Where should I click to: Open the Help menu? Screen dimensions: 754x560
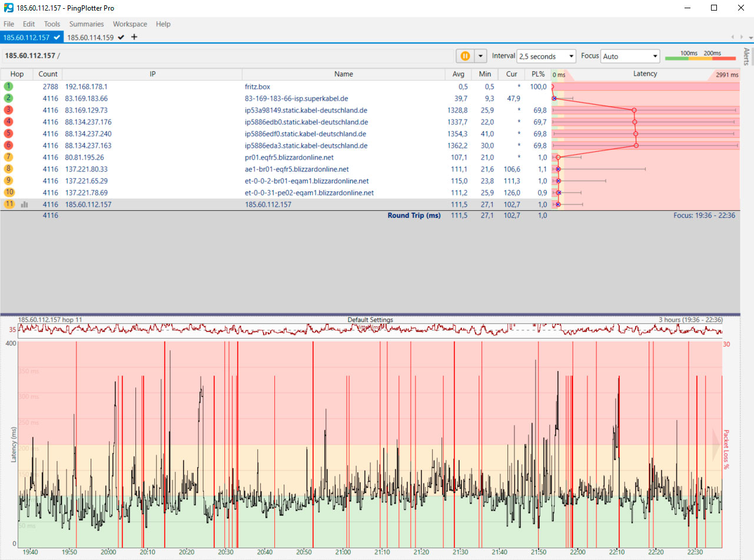(163, 24)
